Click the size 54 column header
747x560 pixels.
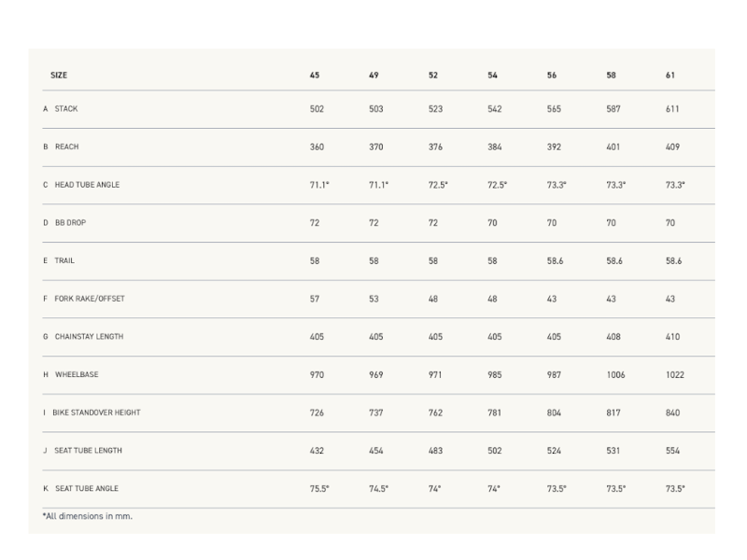[492, 75]
